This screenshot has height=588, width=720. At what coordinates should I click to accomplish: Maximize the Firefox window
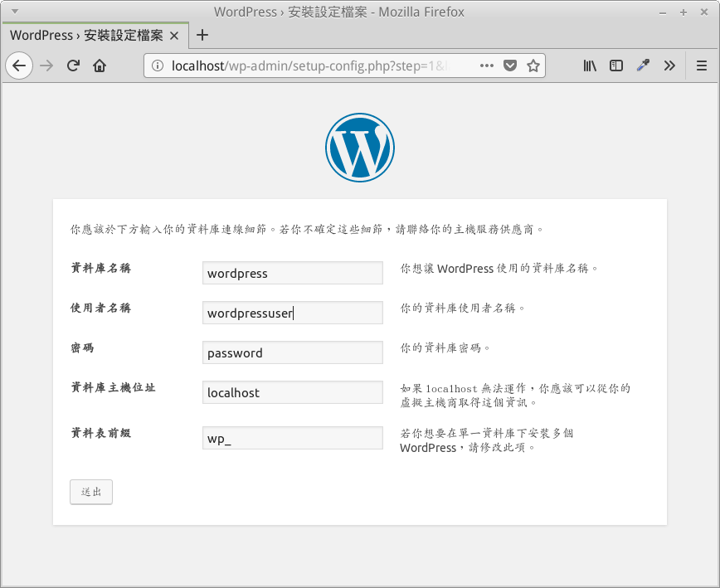click(684, 12)
